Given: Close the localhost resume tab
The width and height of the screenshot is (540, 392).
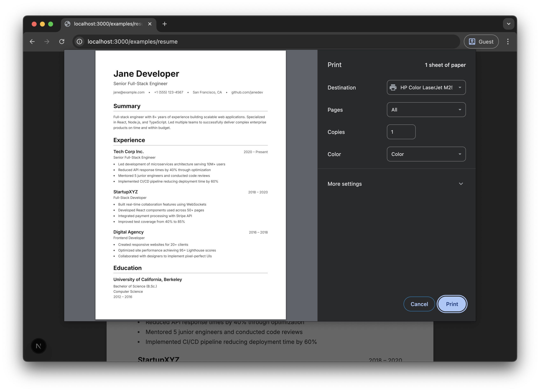Looking at the screenshot, I should click(x=150, y=24).
